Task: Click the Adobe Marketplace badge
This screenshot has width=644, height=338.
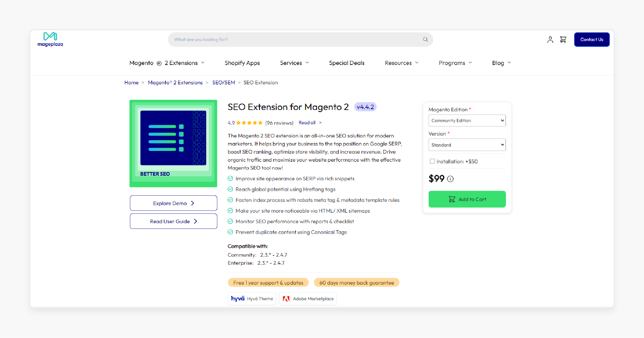Action: pyautogui.click(x=308, y=299)
